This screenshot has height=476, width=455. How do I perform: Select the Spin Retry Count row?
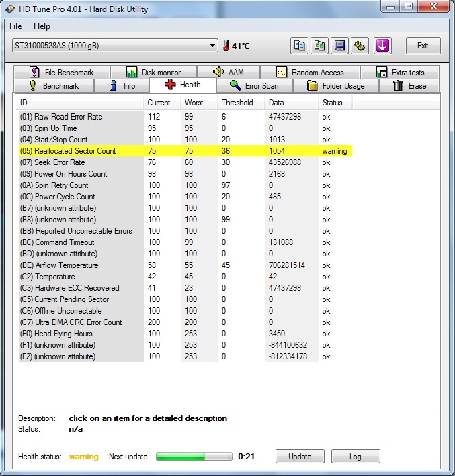[185, 185]
